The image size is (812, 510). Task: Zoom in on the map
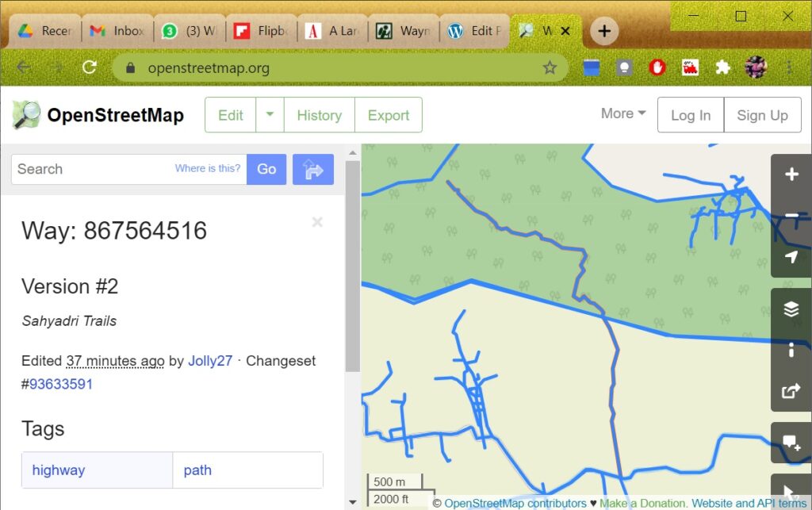(x=791, y=174)
